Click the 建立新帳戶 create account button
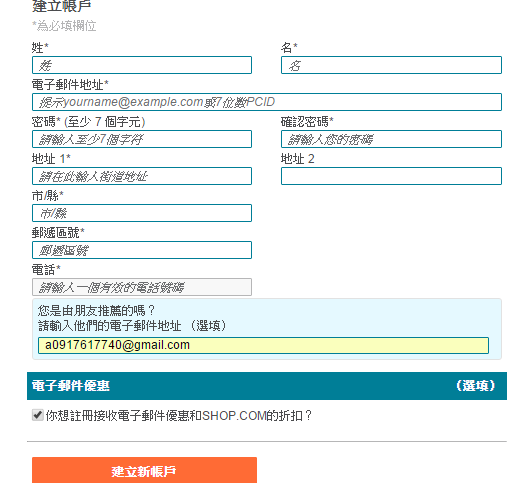Image resolution: width=518 pixels, height=483 pixels. [144, 470]
